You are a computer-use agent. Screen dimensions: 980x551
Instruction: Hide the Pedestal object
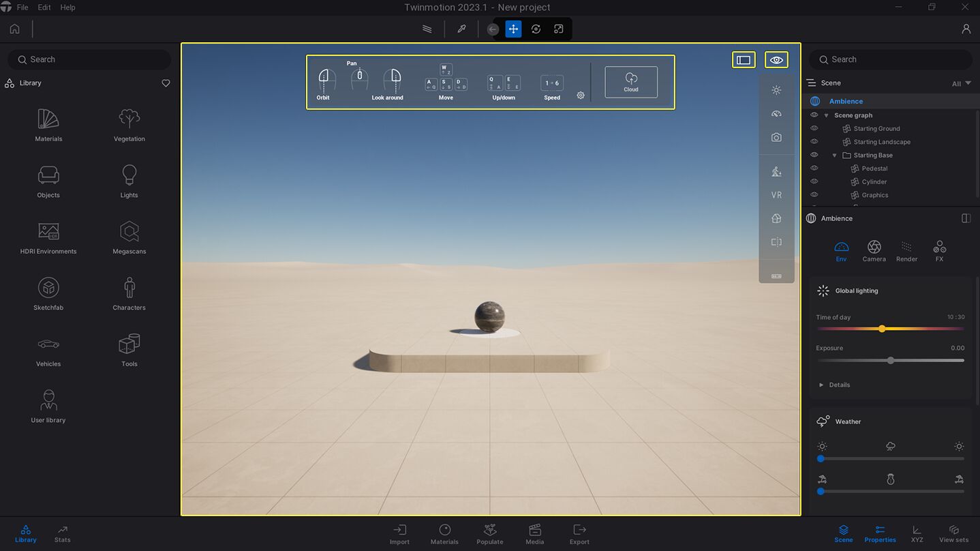point(814,168)
